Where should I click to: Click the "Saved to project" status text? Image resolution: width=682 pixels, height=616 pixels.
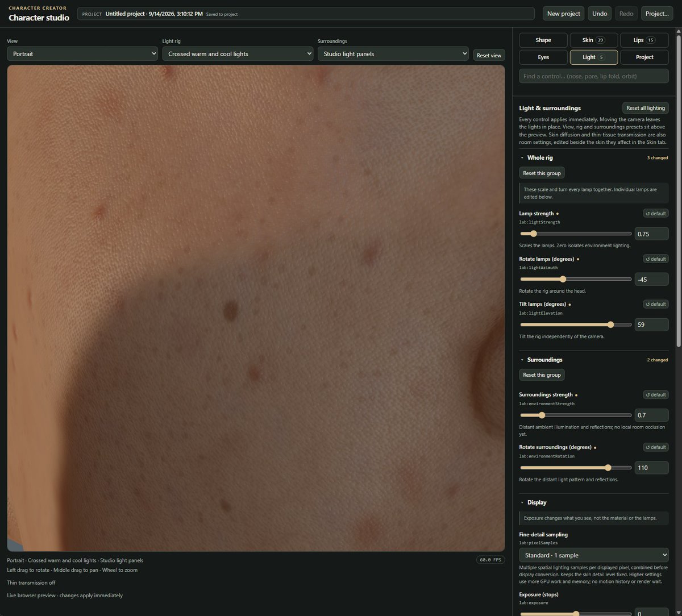point(222,14)
